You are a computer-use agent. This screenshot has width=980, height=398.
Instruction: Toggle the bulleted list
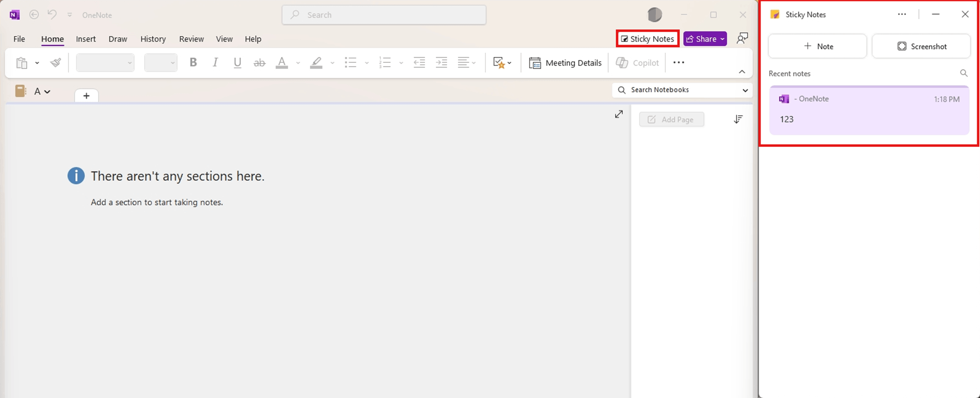coord(351,62)
